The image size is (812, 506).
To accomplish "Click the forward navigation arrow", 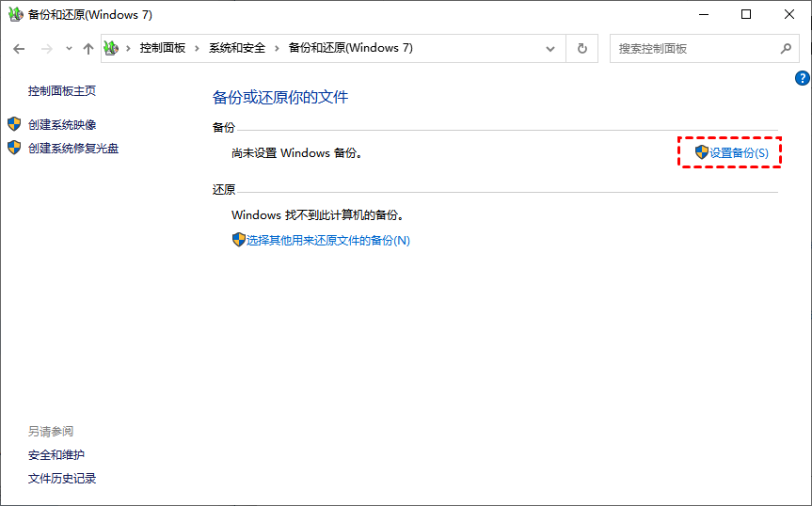I will coord(47,49).
